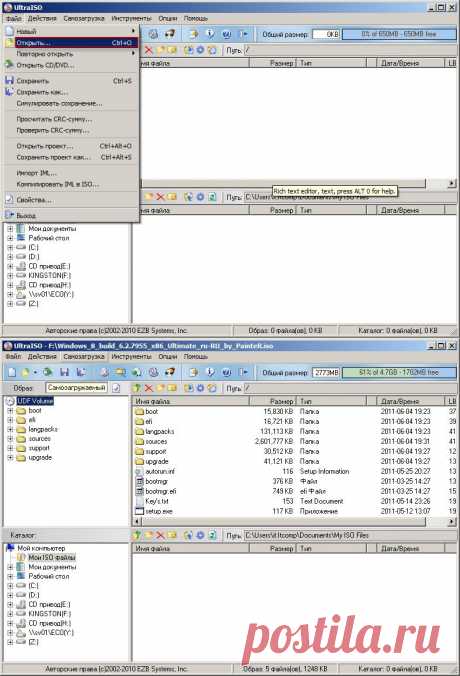Image resolution: width=460 pixels, height=676 pixels.
Task: Expand the langpacks folder in image tree
Action: pyautogui.click(x=10, y=429)
